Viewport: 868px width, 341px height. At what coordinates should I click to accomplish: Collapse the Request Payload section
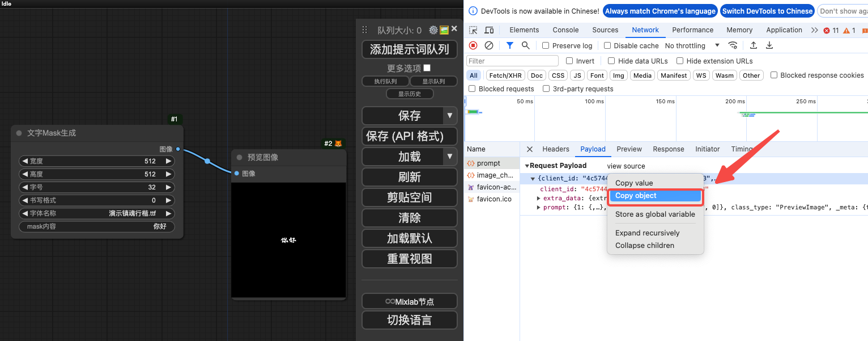(x=527, y=166)
